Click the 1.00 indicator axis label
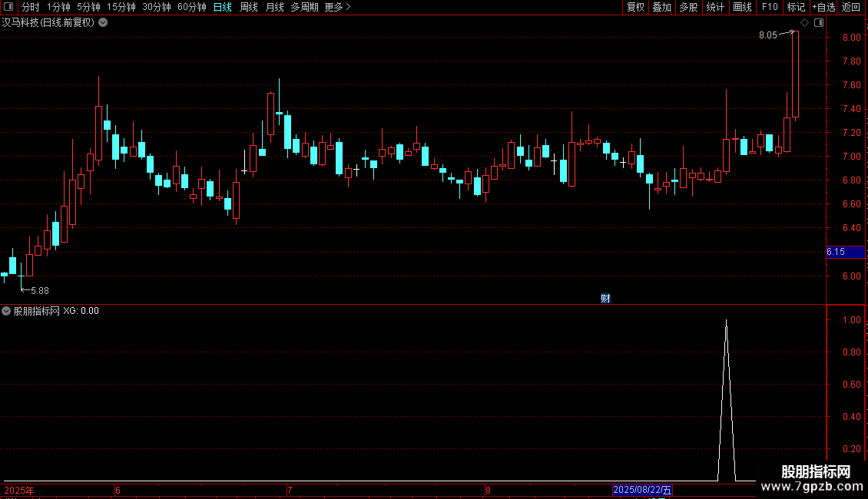The width and height of the screenshot is (868, 499). pos(851,320)
